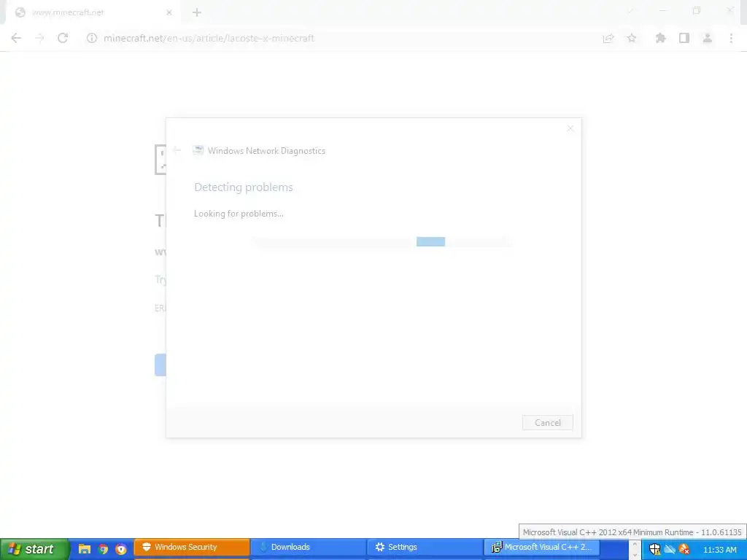Open the Windows Security tray shield icon
747x560 pixels.
click(654, 550)
